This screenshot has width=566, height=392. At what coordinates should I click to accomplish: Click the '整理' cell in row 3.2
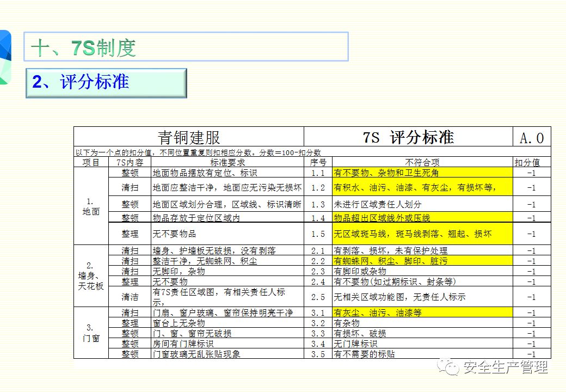pos(130,323)
